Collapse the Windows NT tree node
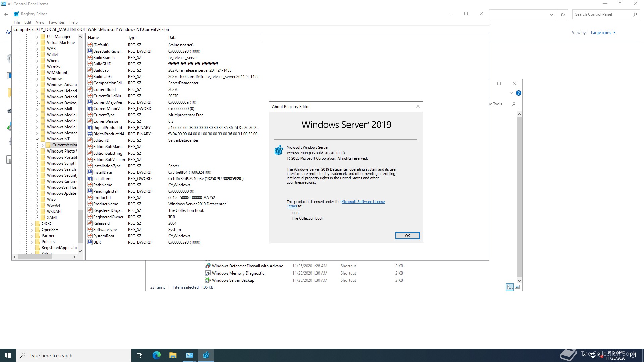The width and height of the screenshot is (644, 362). 37,139
